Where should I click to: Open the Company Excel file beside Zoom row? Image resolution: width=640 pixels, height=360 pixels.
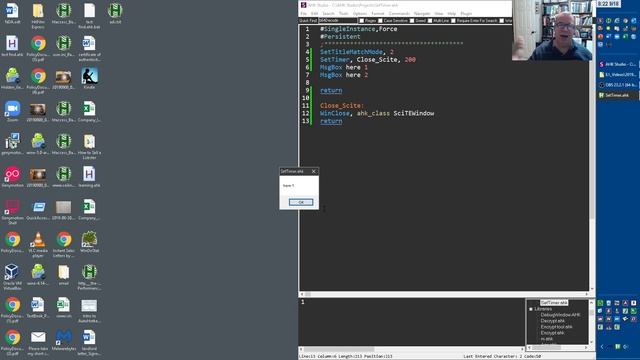click(89, 111)
